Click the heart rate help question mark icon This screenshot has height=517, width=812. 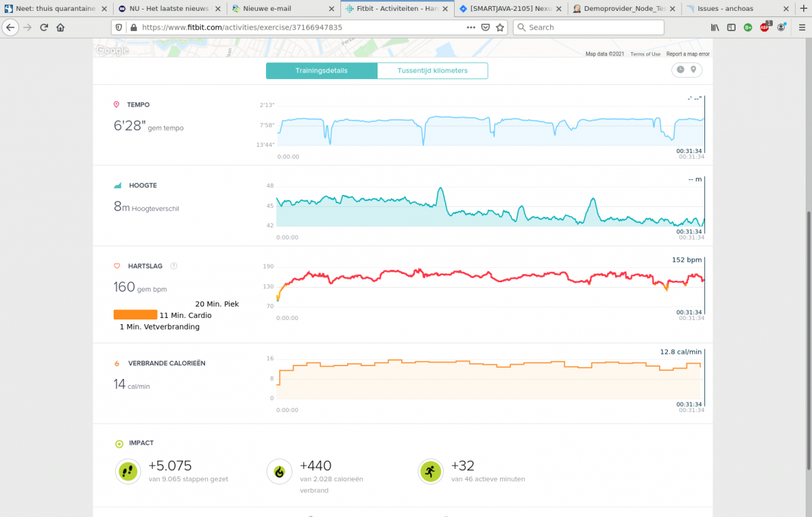[x=174, y=266]
